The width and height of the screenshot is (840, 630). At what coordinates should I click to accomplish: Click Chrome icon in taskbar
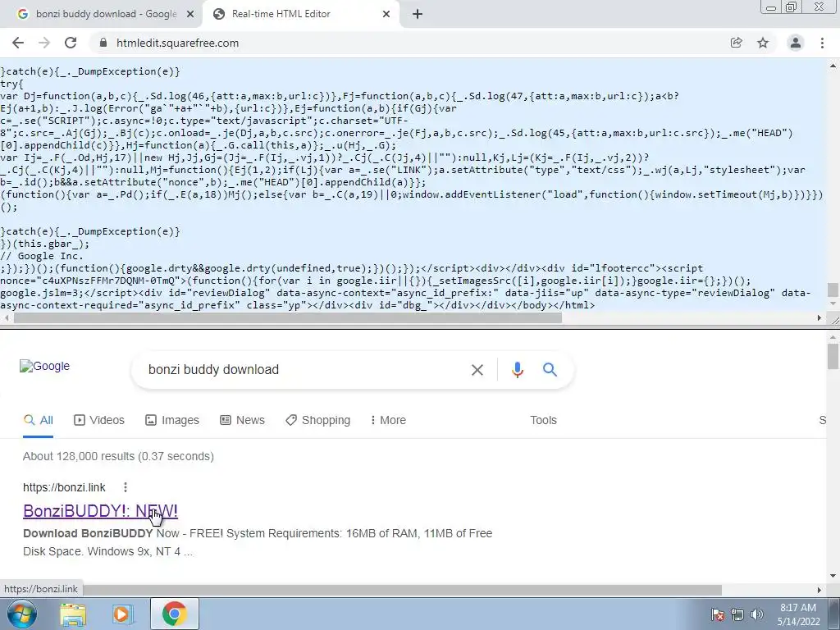[x=174, y=614]
